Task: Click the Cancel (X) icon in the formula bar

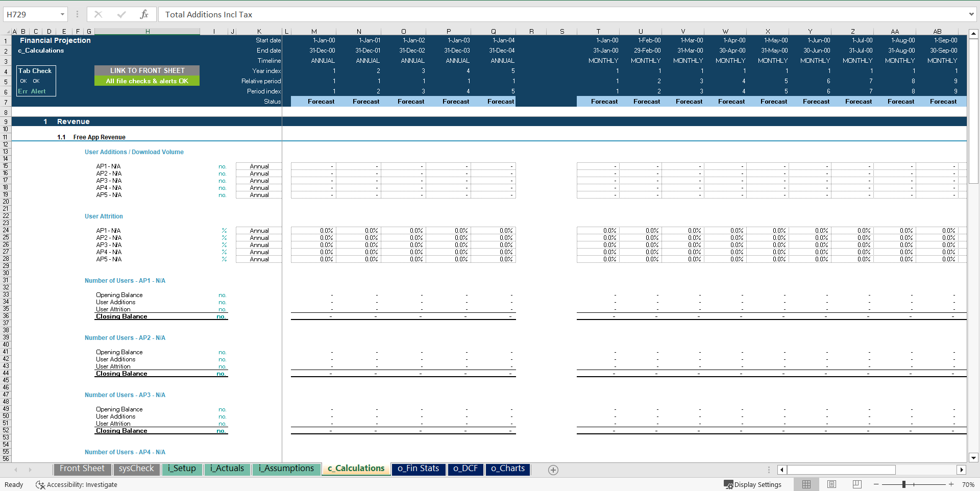Action: [98, 14]
